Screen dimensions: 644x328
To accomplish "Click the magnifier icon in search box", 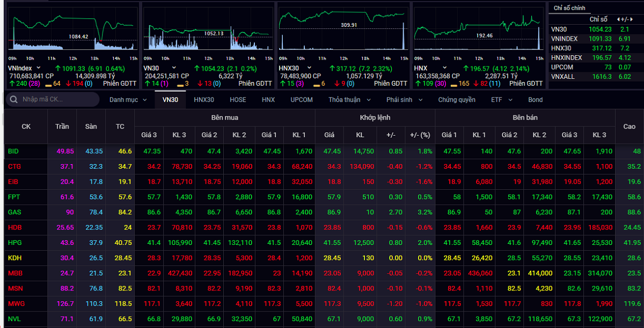I will 13,100.
